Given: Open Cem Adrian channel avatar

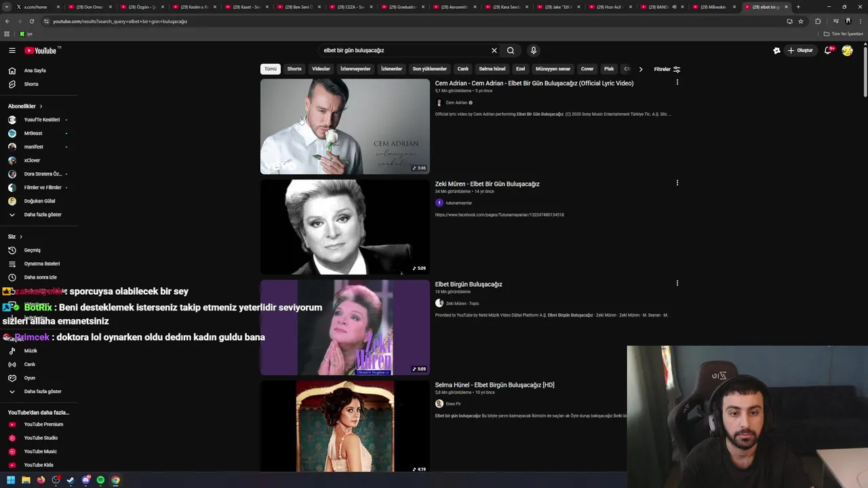Looking at the screenshot, I should [x=439, y=102].
